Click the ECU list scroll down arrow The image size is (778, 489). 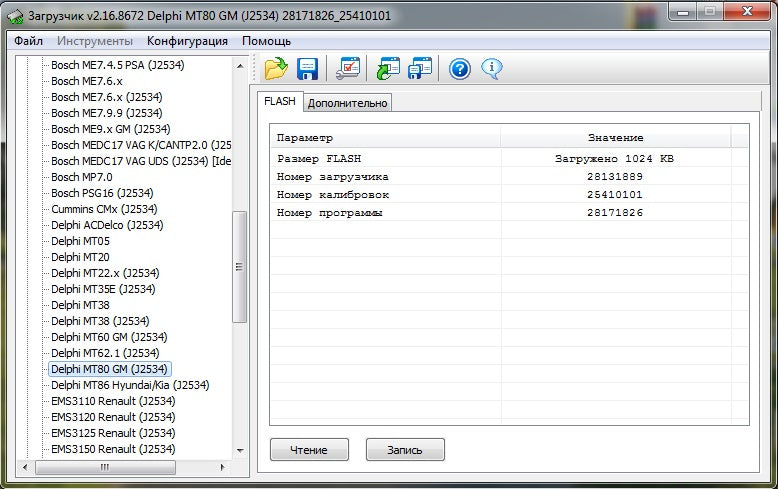(239, 451)
